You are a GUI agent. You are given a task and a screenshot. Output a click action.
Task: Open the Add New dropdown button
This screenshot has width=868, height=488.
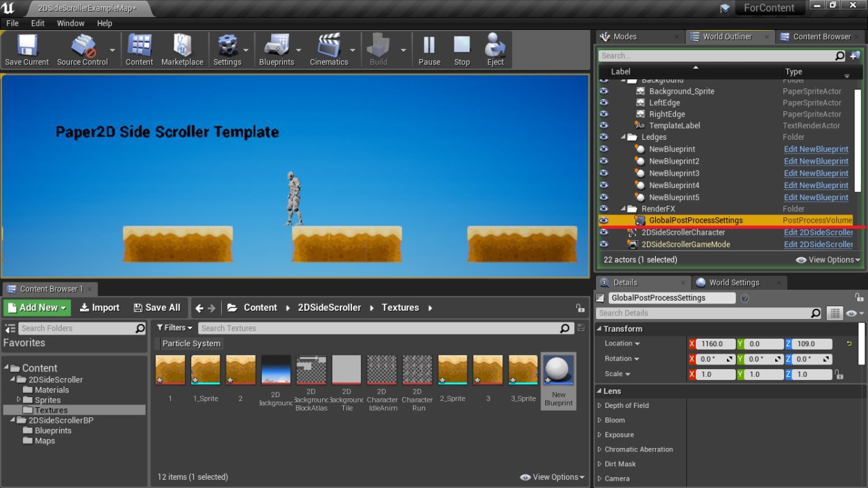click(x=37, y=307)
